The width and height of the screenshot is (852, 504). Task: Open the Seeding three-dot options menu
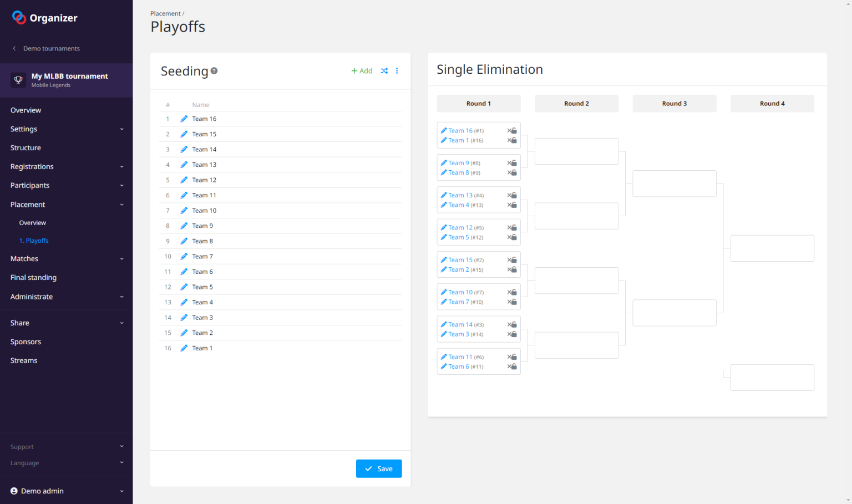click(x=397, y=71)
